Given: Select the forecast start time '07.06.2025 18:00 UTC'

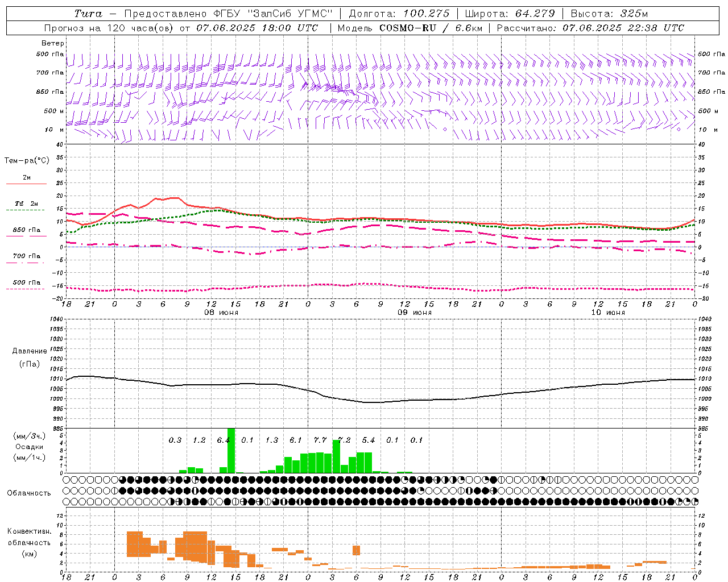Looking at the screenshot, I should pyautogui.click(x=257, y=28).
